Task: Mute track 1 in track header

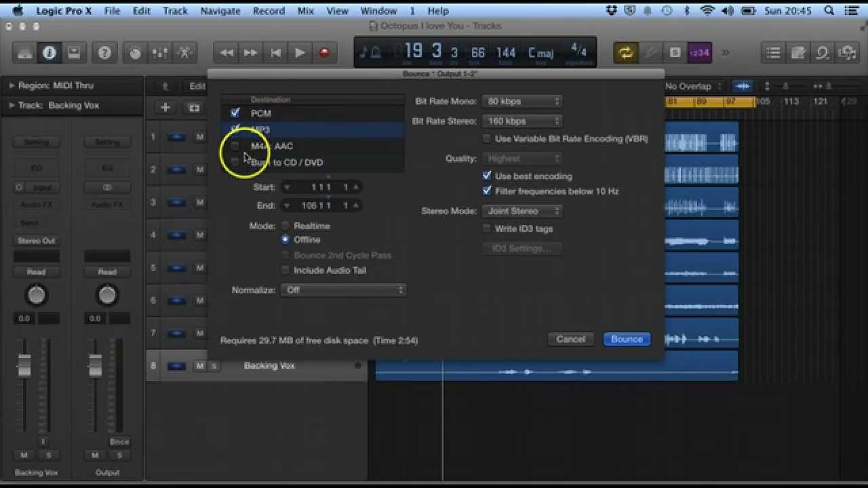Action: pos(200,137)
